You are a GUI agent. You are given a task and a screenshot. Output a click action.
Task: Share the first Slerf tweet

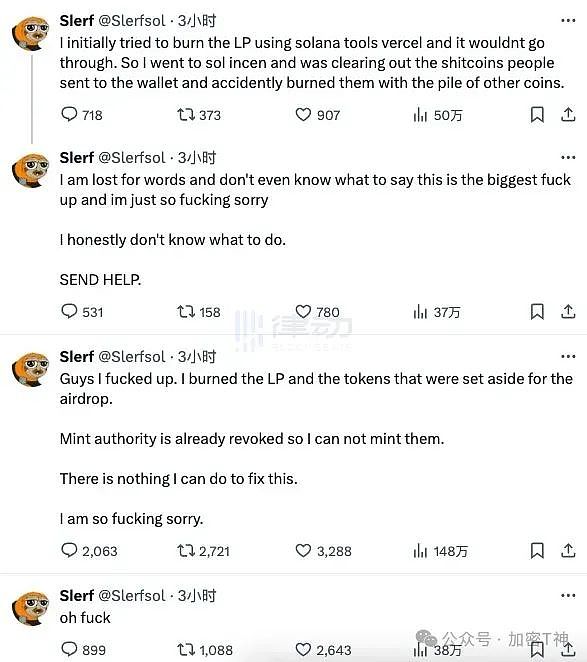pos(568,114)
